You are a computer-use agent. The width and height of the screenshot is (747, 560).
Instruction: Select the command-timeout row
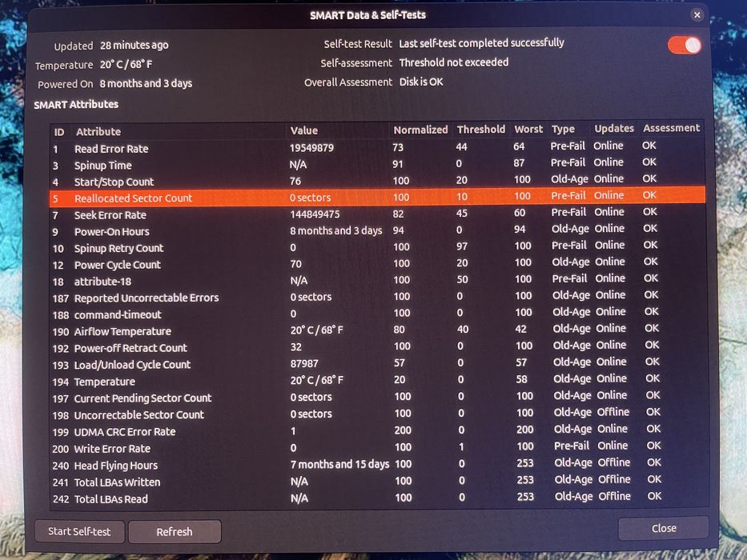pyautogui.click(x=377, y=314)
